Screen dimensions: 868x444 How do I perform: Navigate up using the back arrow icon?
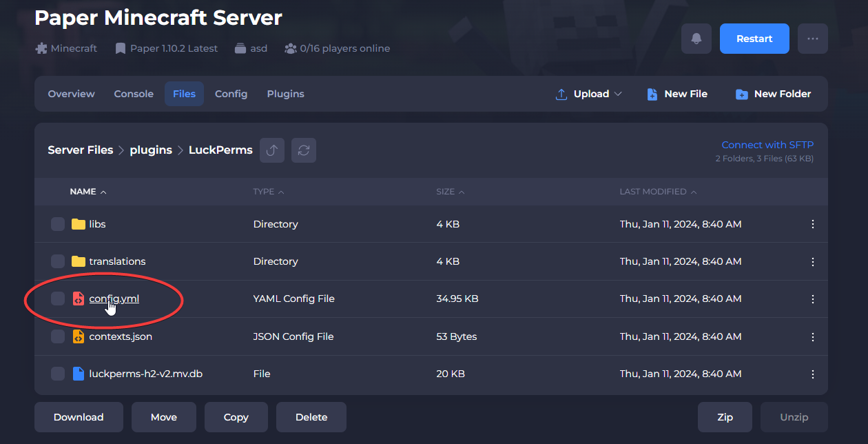click(271, 150)
